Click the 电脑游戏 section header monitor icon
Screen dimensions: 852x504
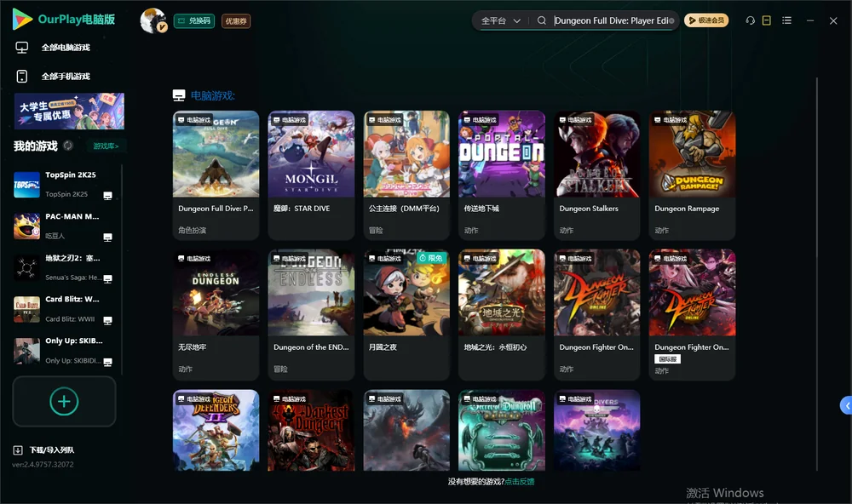tap(179, 95)
